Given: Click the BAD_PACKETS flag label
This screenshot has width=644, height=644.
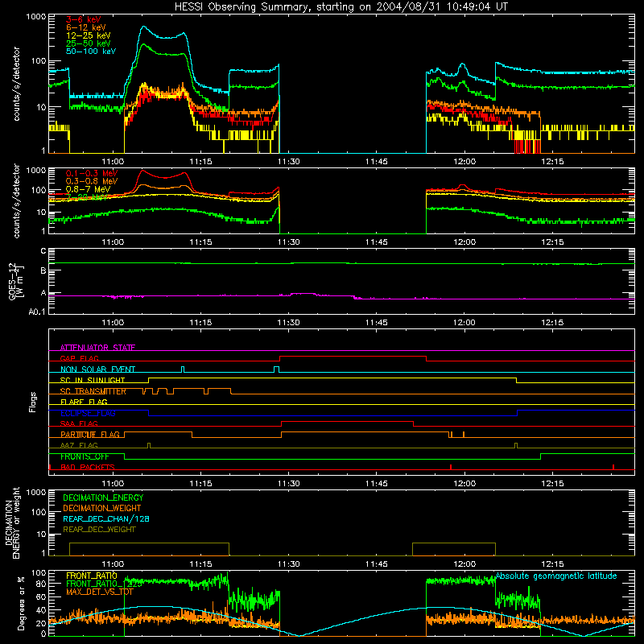Looking at the screenshot, I should coord(88,467).
